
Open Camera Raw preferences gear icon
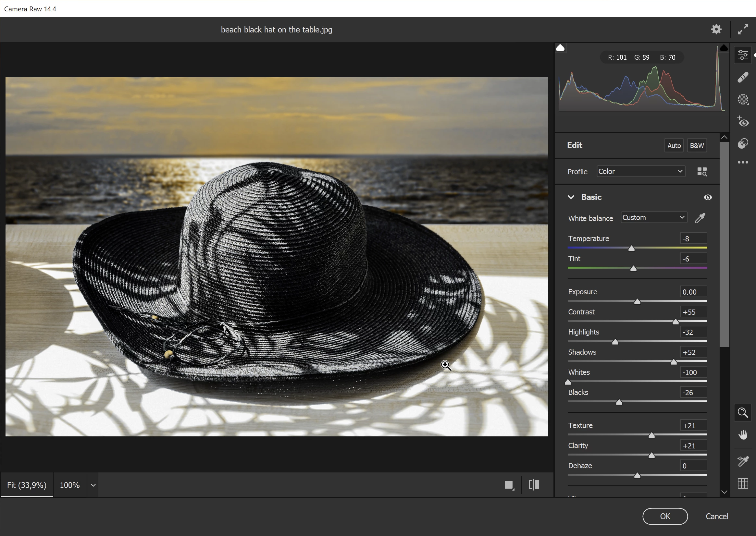[x=716, y=30]
